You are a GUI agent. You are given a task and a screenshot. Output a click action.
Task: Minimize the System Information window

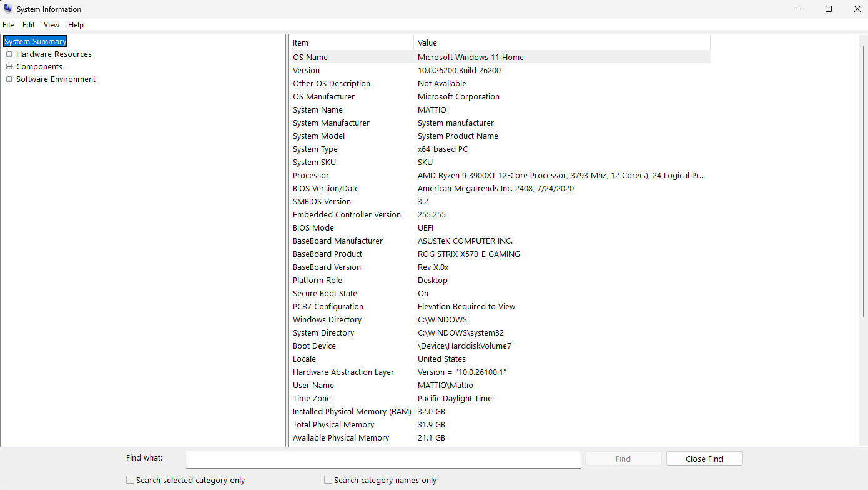pos(800,9)
